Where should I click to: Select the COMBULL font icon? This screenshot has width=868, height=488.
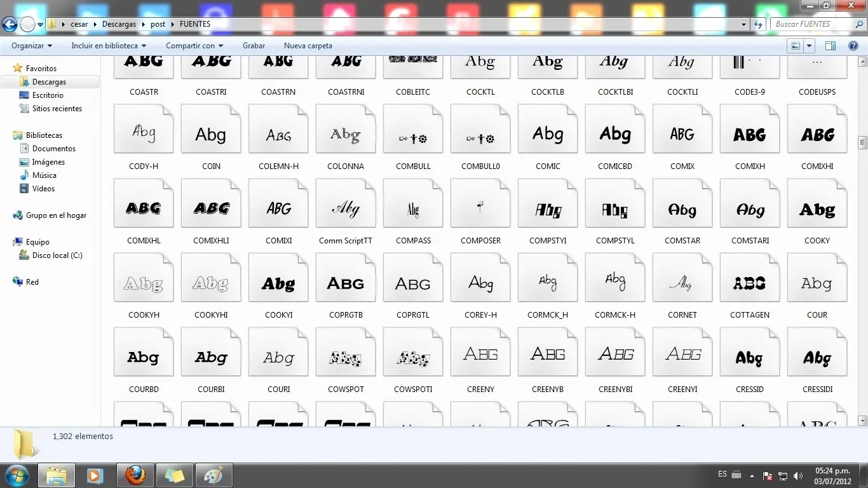tap(413, 129)
